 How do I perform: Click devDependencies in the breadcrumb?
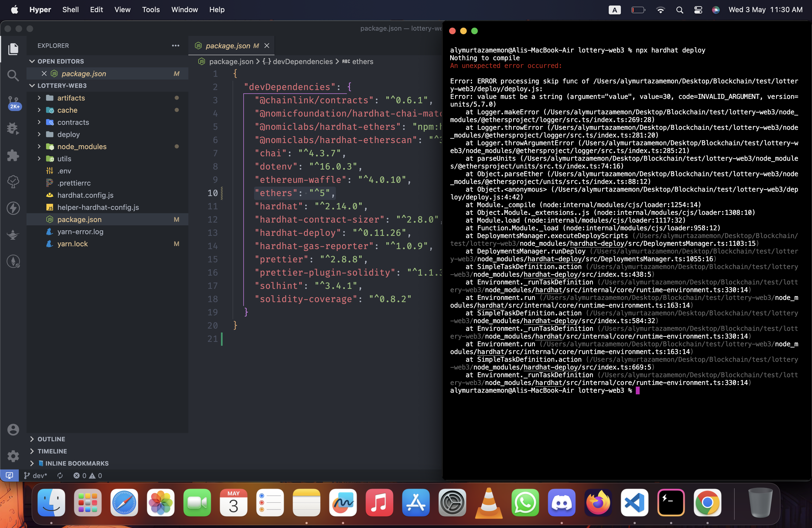pos(303,61)
